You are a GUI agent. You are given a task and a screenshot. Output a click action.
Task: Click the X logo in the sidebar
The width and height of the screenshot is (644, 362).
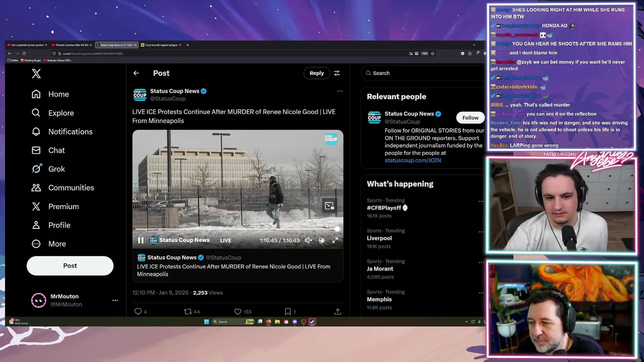coord(36,74)
